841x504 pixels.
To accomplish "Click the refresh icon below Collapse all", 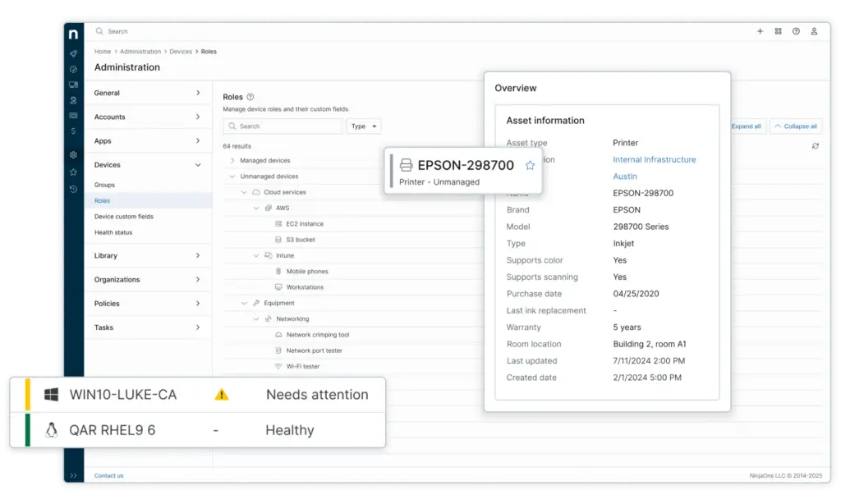I will click(x=816, y=146).
